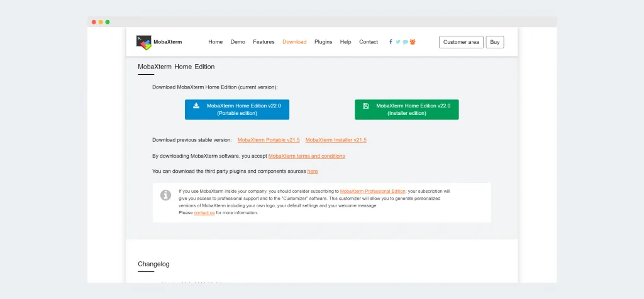The image size is (644, 299).
Task: Click the orange community group icon
Action: pyautogui.click(x=413, y=42)
